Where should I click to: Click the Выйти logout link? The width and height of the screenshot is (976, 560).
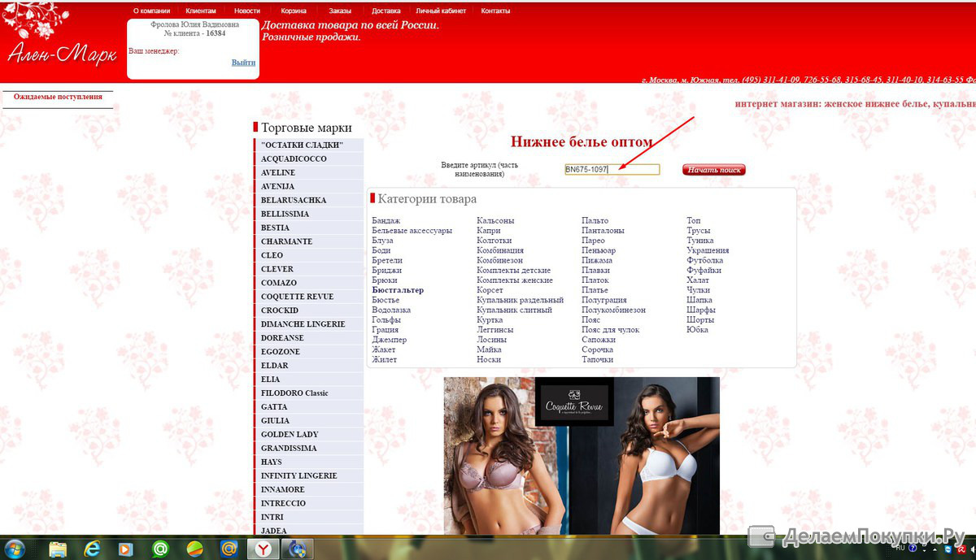point(243,63)
